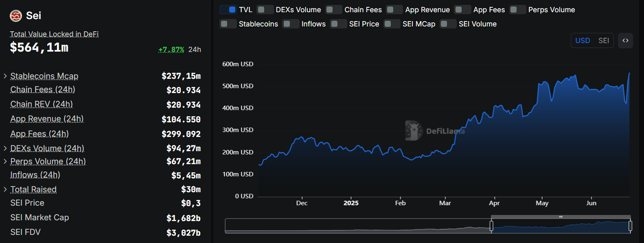
Task: Click the right range slider handle
Action: pyautogui.click(x=630, y=226)
